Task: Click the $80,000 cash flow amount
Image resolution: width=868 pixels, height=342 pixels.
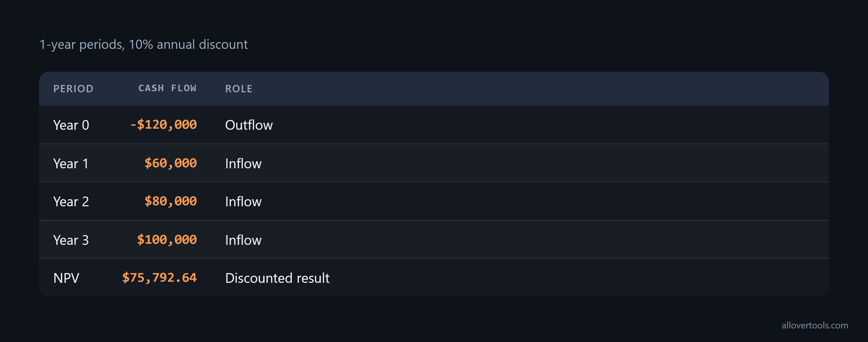Action: 170,201
